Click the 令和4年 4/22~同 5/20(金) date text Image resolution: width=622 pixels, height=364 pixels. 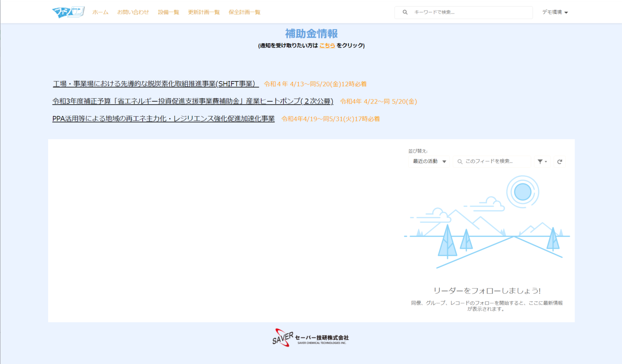(379, 102)
